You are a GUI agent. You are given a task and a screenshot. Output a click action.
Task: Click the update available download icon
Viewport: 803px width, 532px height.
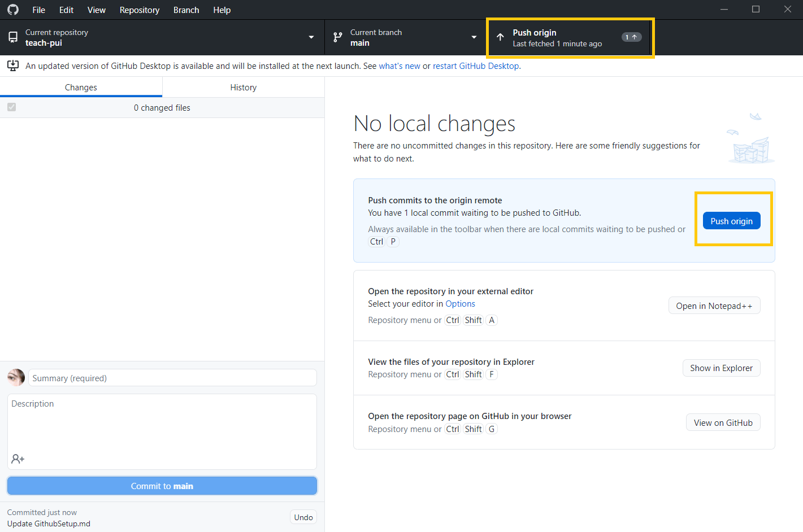click(x=13, y=66)
